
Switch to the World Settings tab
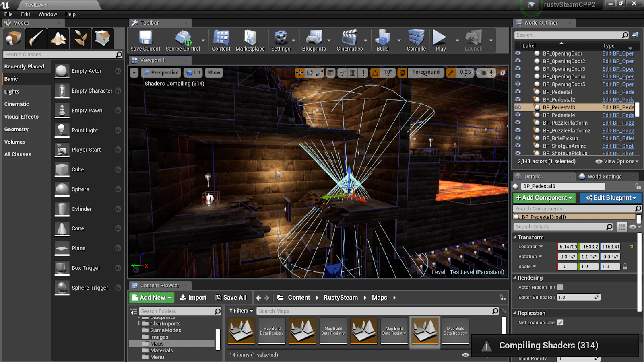click(604, 177)
